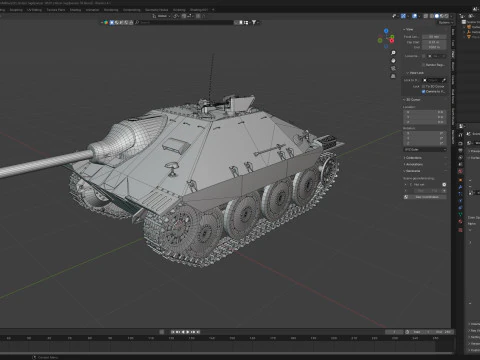Viewport: 480px width, 360px height.
Task: Switch to the Compositing workspace tab
Action: click(132, 10)
